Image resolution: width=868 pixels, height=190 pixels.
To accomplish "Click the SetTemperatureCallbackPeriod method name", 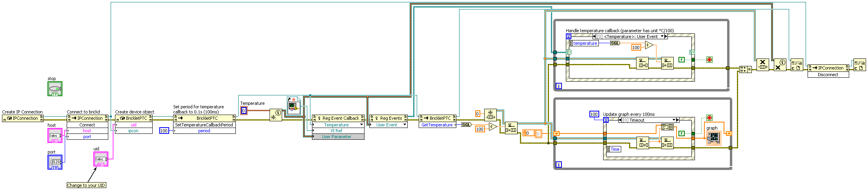I will [204, 125].
